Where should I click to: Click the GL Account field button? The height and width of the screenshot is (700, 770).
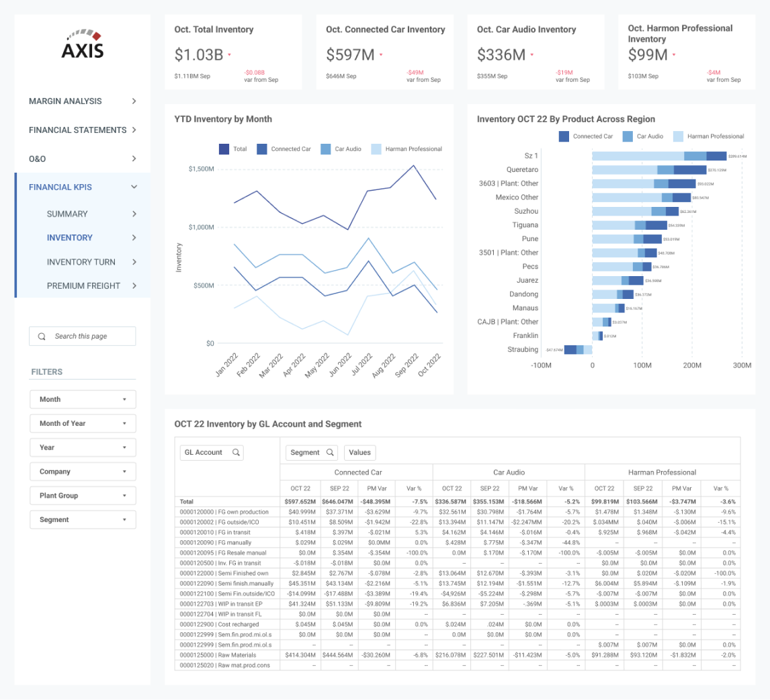[212, 452]
